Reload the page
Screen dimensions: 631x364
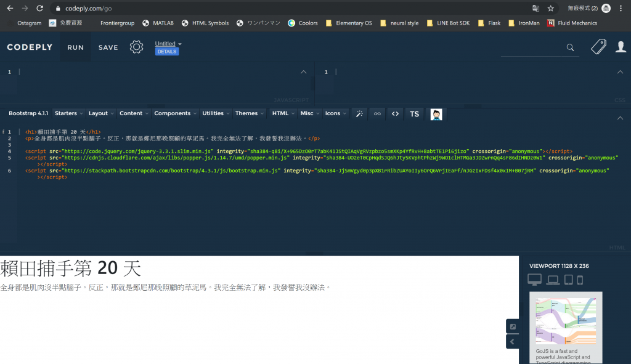39,8
